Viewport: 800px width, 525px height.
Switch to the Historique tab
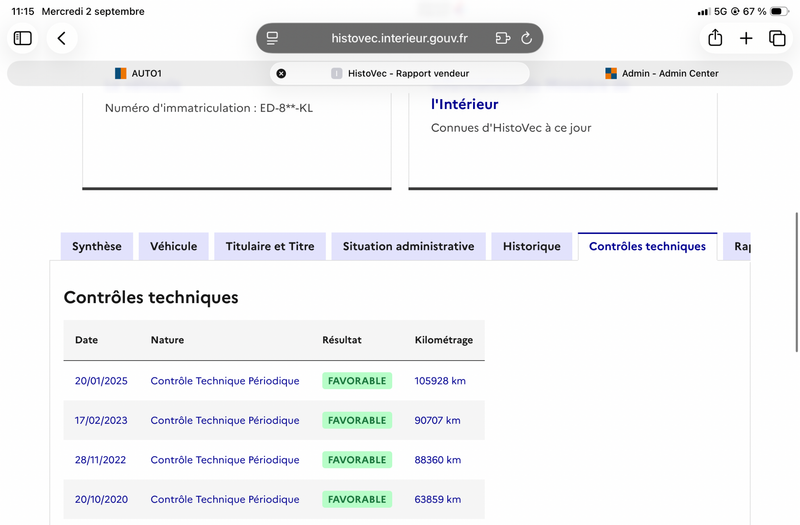click(x=532, y=246)
